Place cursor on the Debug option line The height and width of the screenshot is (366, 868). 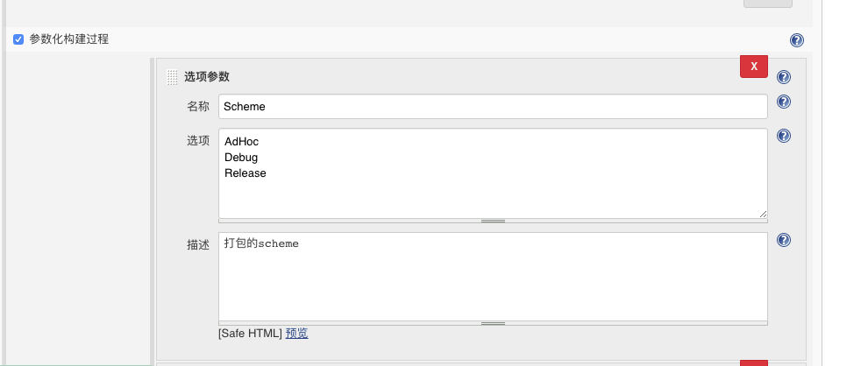click(241, 158)
